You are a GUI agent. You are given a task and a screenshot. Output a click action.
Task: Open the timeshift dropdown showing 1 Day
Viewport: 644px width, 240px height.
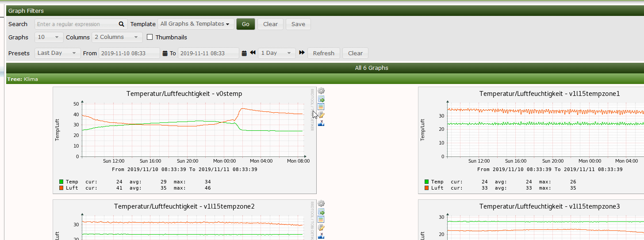277,53
